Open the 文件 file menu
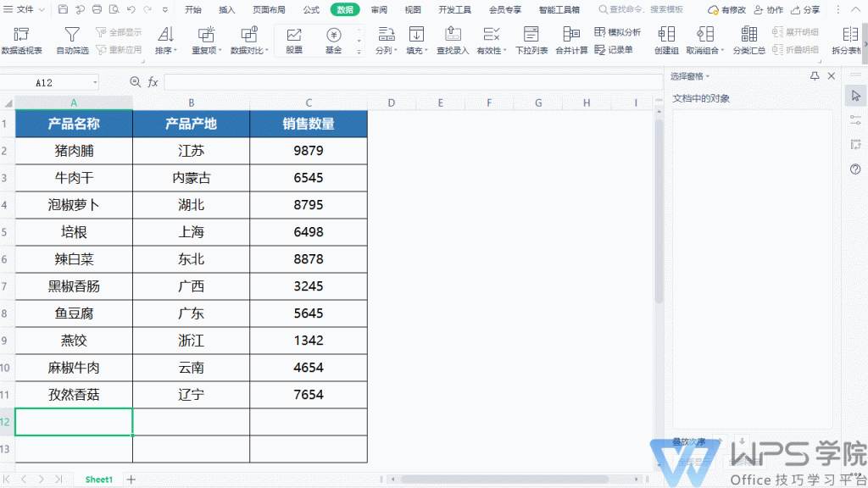 25,9
